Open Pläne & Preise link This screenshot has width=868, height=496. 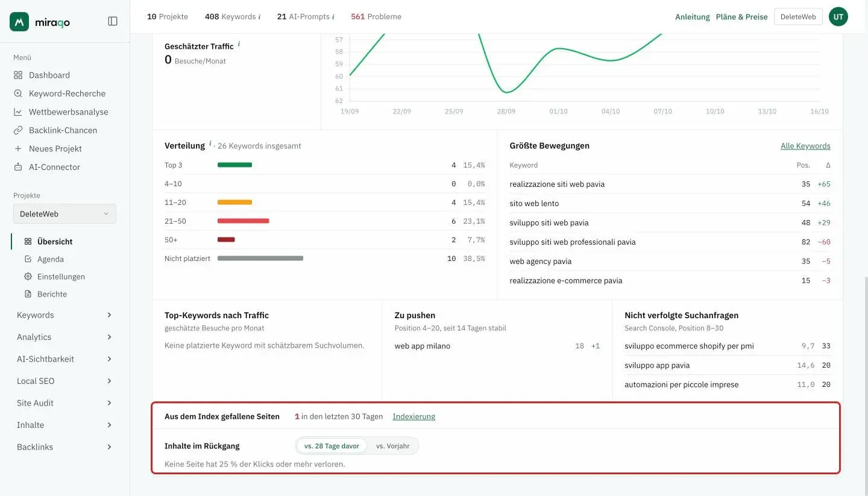pos(741,17)
